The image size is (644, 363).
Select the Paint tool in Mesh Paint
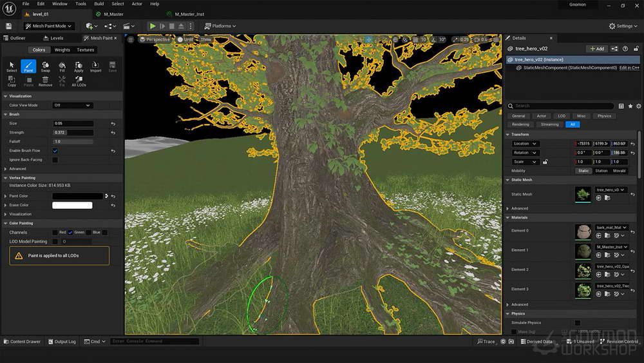point(28,66)
